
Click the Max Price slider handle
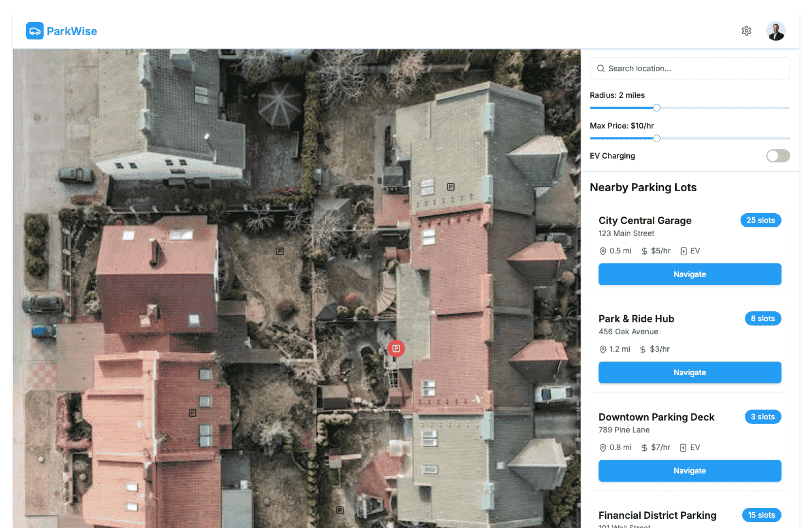click(656, 138)
